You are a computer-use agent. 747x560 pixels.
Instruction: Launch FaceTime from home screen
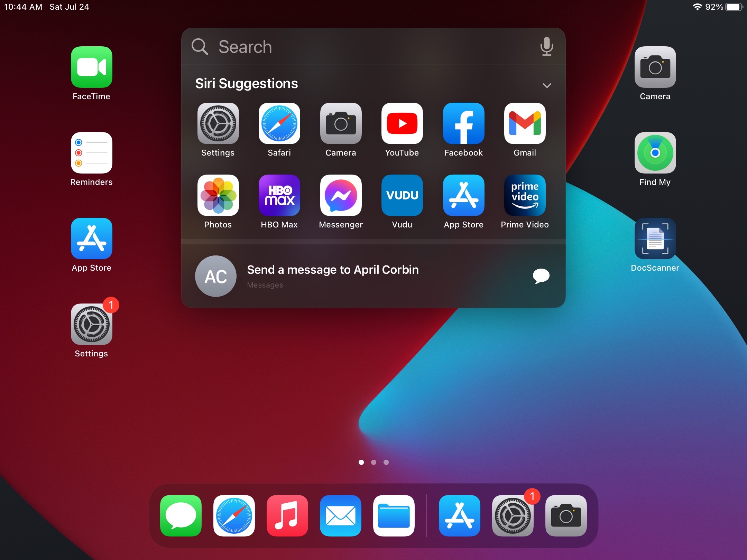click(91, 67)
